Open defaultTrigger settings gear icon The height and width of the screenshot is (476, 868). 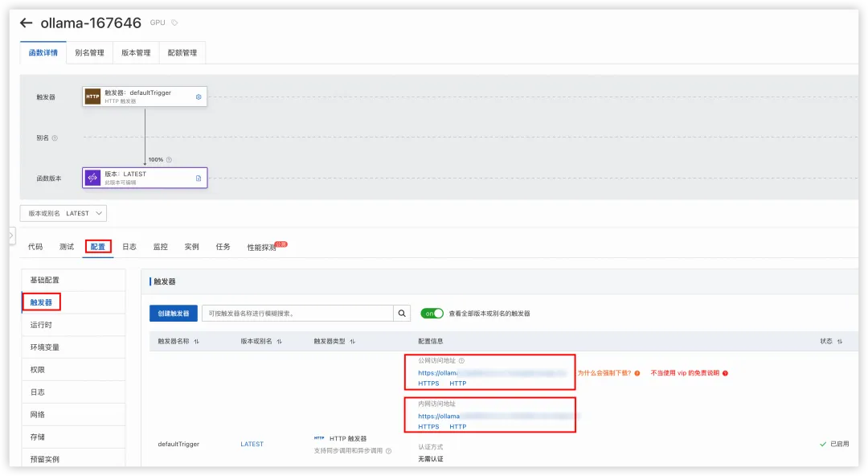(x=199, y=97)
